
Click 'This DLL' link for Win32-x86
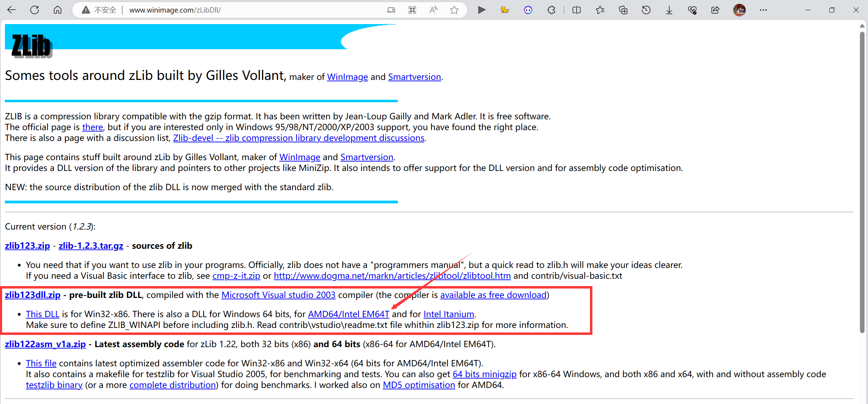pos(43,314)
